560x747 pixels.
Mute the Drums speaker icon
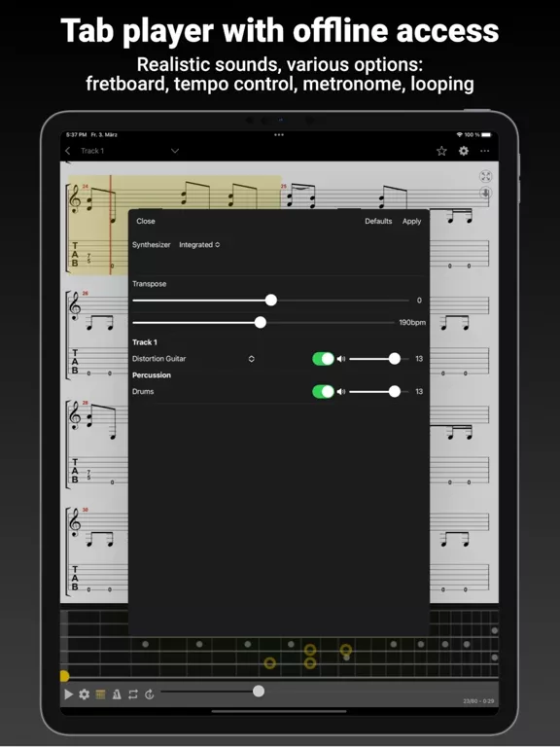point(341,392)
